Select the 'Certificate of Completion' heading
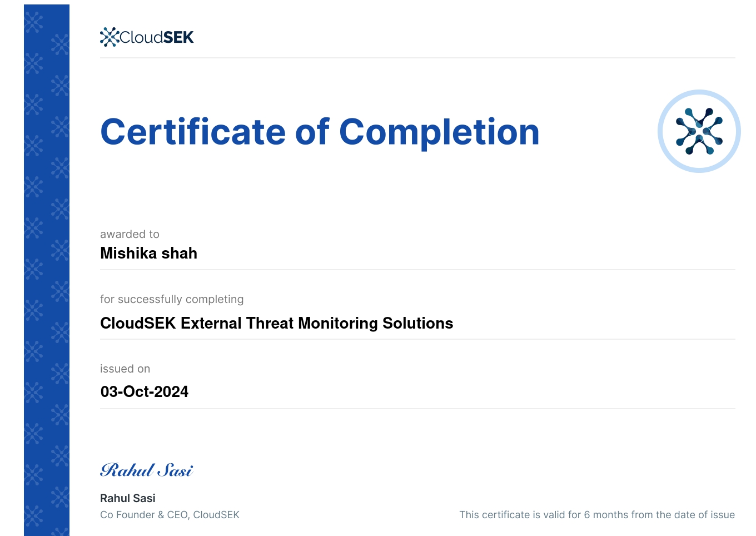Viewport: 756px width, 536px height. [x=320, y=132]
